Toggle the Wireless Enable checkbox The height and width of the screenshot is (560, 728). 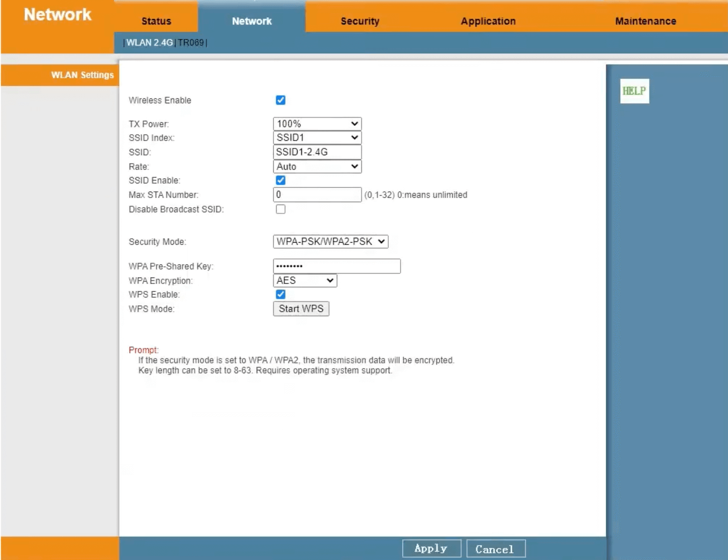281,100
